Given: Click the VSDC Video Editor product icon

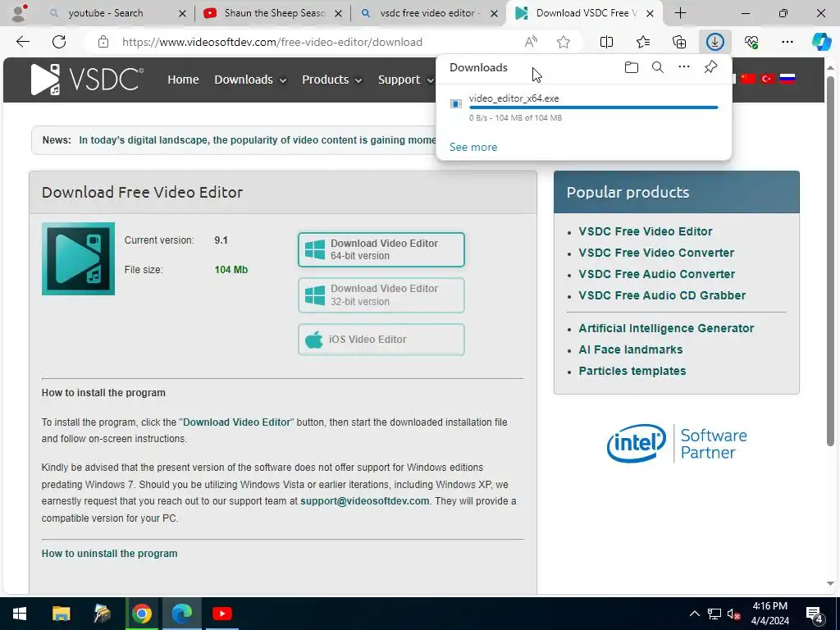Looking at the screenshot, I should (x=78, y=258).
